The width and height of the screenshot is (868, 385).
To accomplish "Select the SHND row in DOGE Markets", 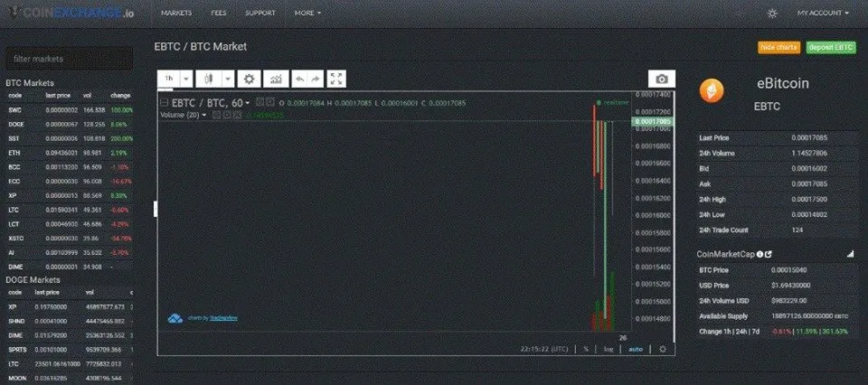I will pos(70,322).
